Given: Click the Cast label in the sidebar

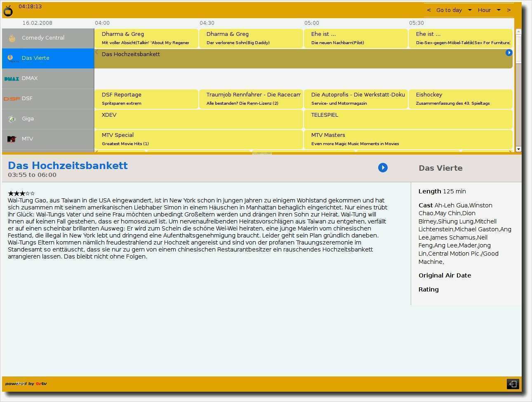Looking at the screenshot, I should coord(426,205).
